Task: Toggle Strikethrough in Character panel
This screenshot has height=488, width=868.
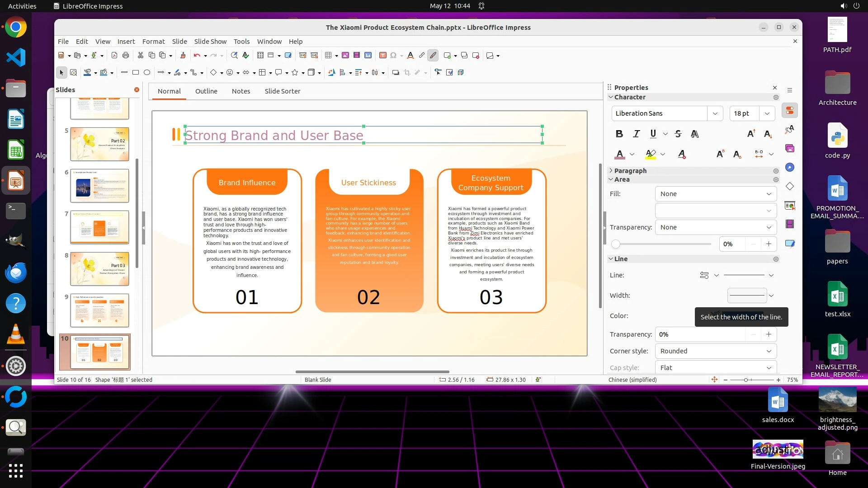Action: [x=678, y=134]
